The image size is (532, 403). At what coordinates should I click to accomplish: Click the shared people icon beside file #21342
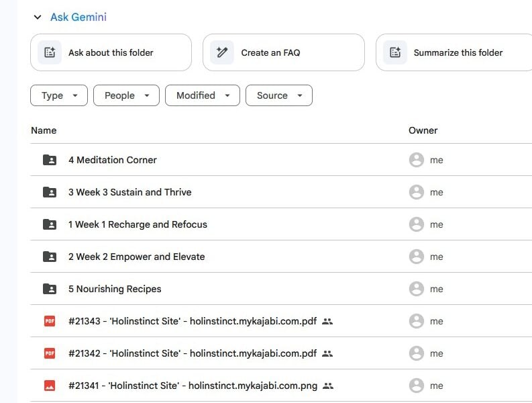[x=327, y=353]
